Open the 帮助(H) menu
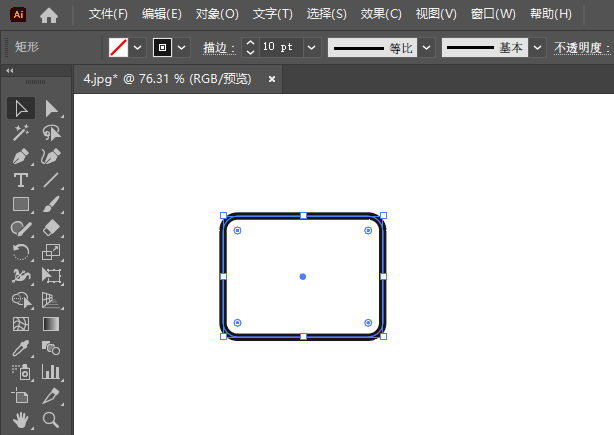 [x=551, y=14]
